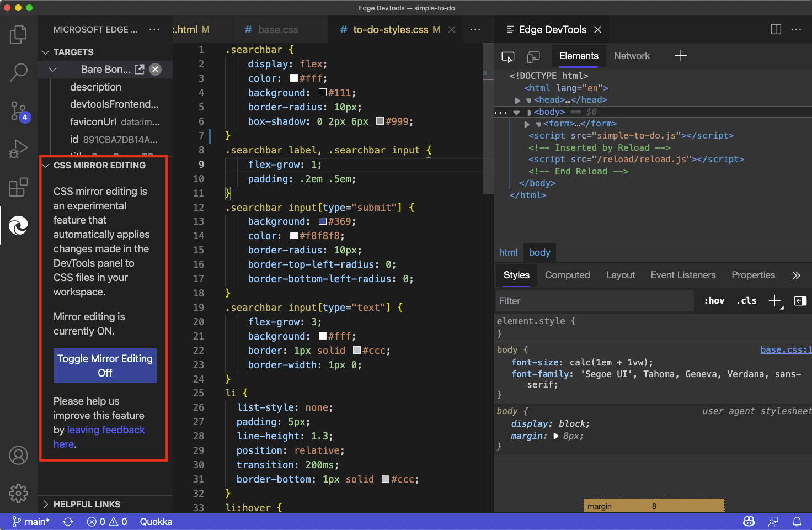This screenshot has width=812, height=530.
Task: Toggle the :hov pseudo-class pane
Action: [x=714, y=300]
